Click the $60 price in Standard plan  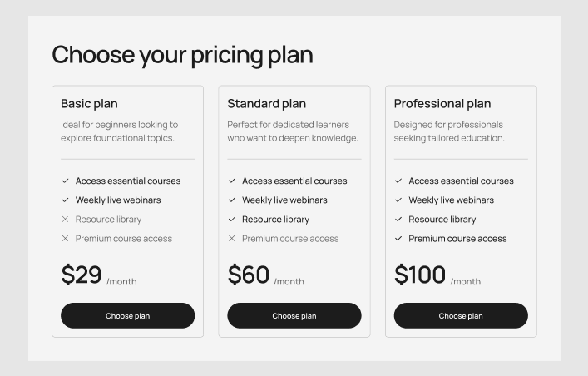coord(249,275)
